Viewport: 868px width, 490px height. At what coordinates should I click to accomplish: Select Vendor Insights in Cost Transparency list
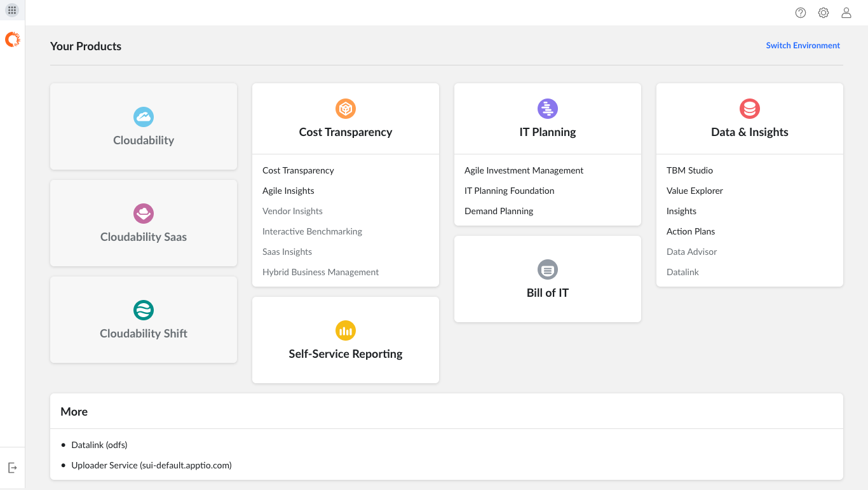292,211
